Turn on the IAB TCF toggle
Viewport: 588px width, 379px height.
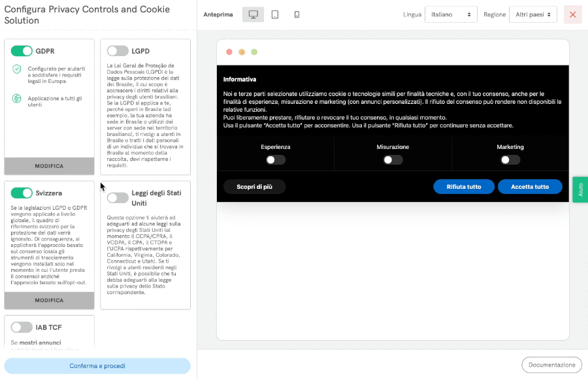pos(22,327)
